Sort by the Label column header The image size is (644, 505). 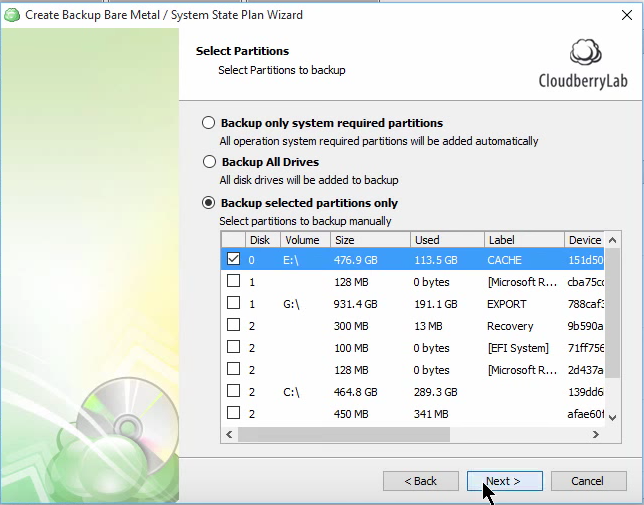click(524, 240)
